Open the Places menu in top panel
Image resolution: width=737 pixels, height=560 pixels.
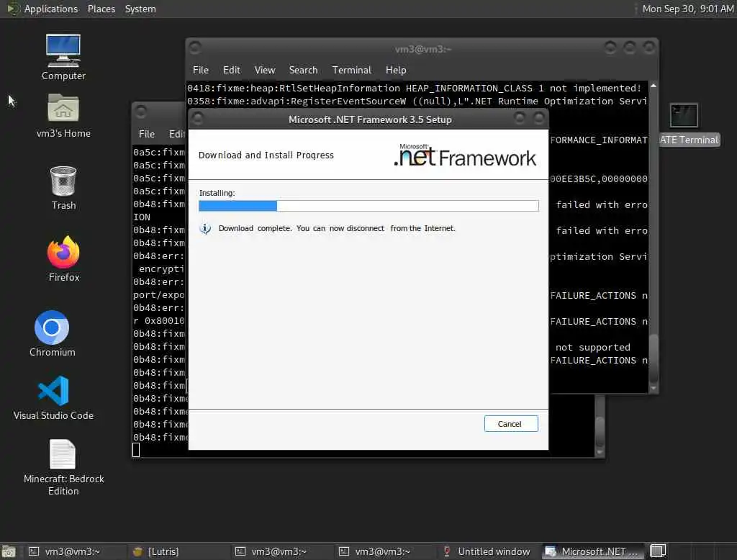coord(101,9)
